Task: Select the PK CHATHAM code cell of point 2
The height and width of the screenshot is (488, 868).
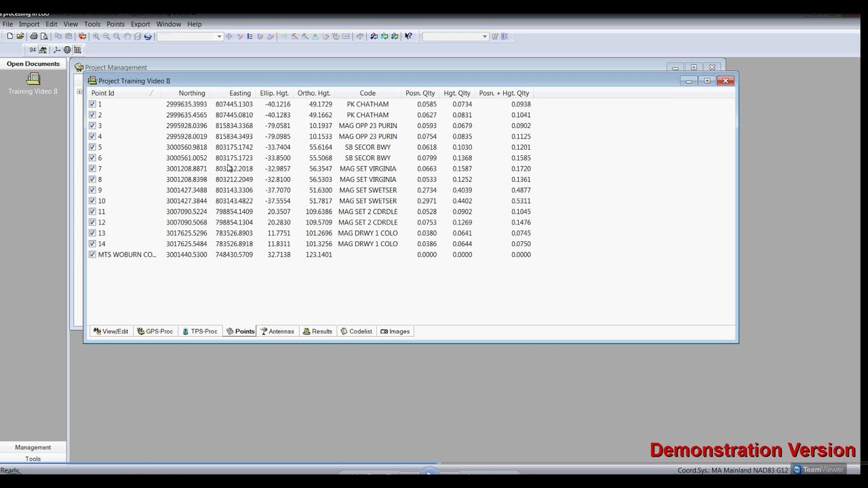Action: click(368, 115)
